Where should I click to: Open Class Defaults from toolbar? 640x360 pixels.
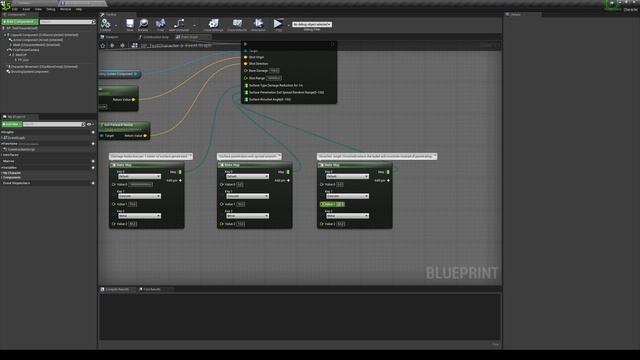coord(237,24)
